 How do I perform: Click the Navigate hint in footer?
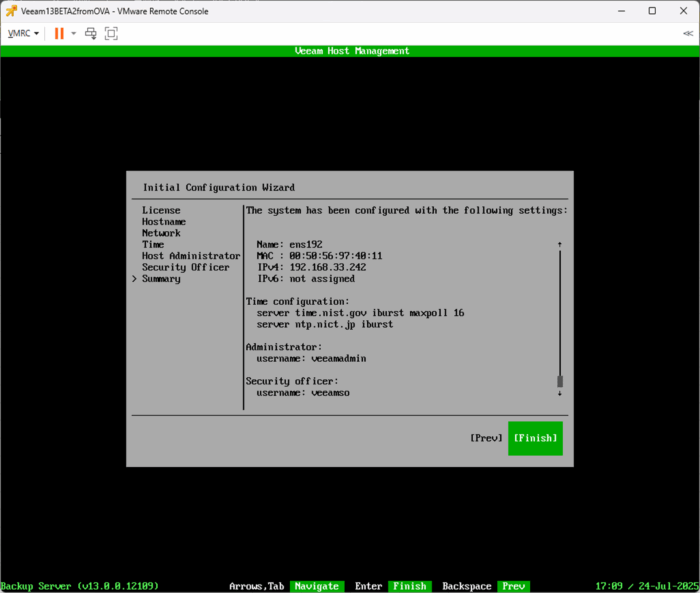pos(317,586)
